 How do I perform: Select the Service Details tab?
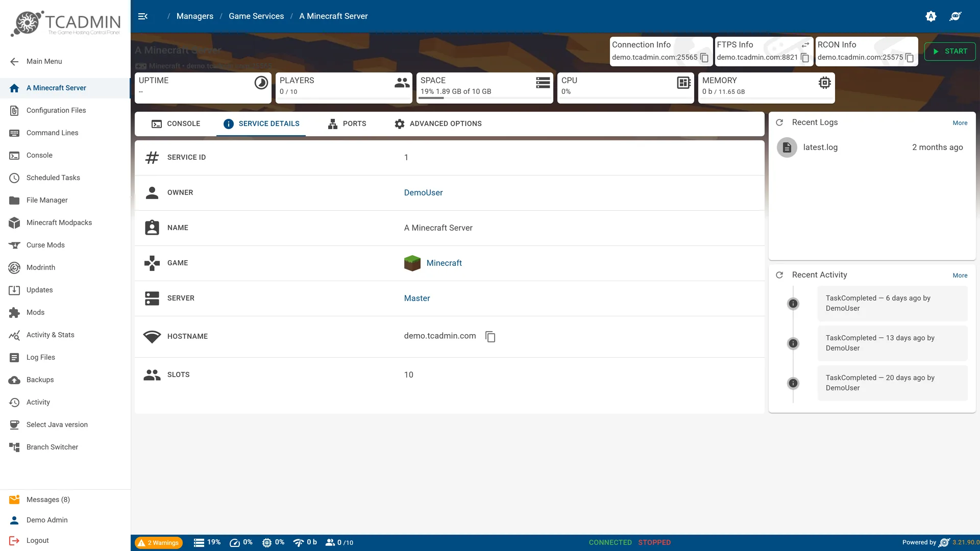(x=261, y=124)
